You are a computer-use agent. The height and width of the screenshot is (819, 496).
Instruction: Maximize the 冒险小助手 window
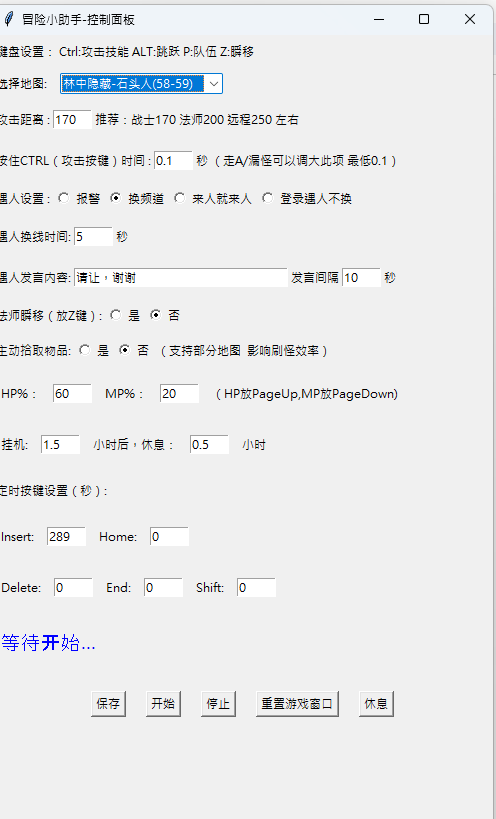424,19
